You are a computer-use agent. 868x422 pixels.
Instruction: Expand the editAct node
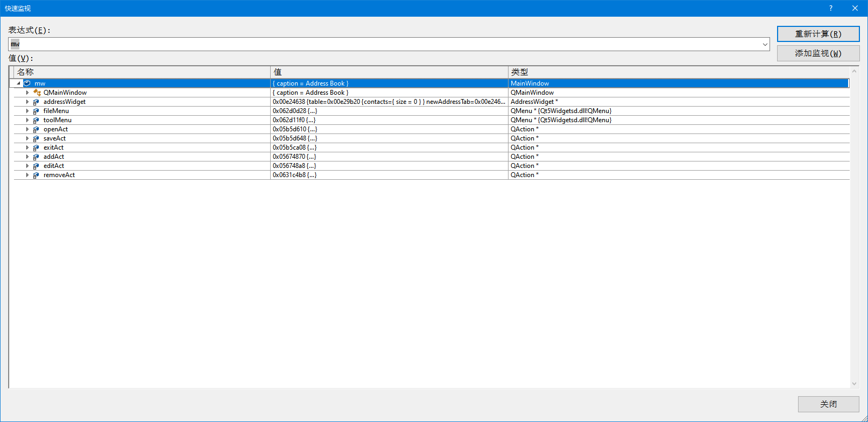pos(27,166)
